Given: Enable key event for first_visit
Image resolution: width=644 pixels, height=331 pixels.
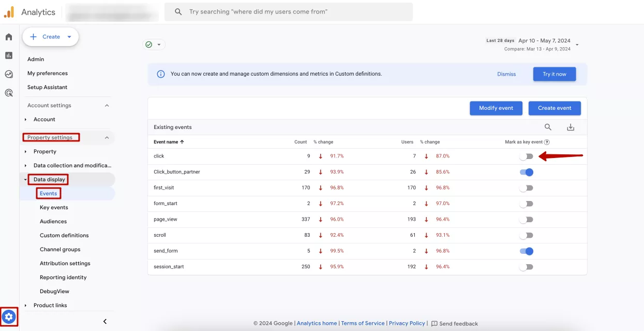Looking at the screenshot, I should (526, 188).
